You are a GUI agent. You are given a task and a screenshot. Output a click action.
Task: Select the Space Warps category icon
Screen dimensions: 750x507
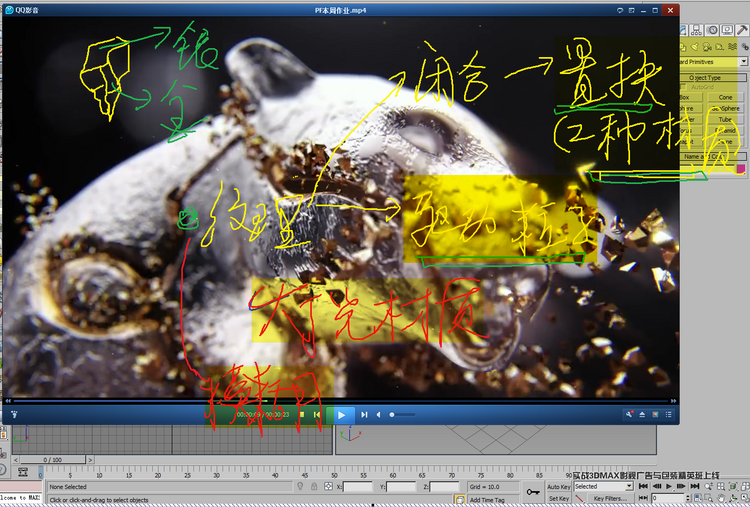pos(732,46)
